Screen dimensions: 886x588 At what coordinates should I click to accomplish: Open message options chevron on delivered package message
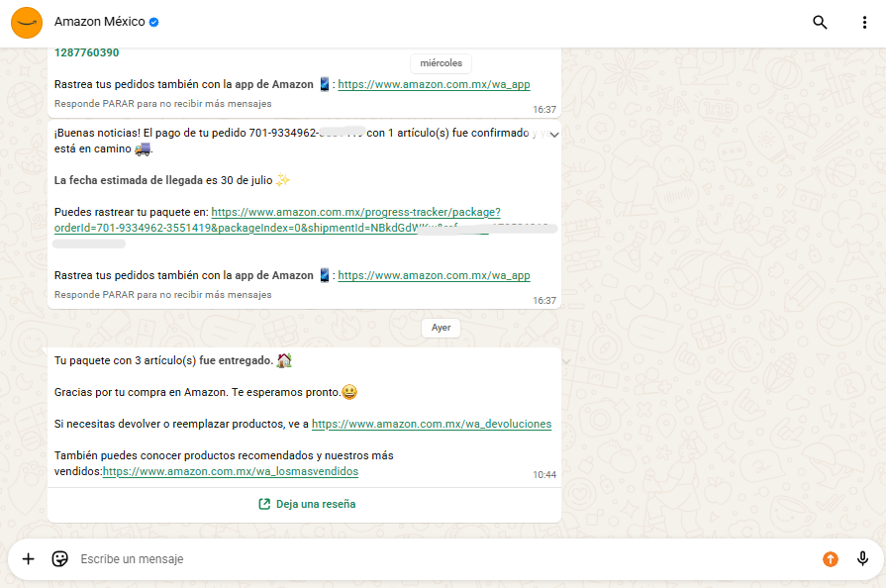566,361
